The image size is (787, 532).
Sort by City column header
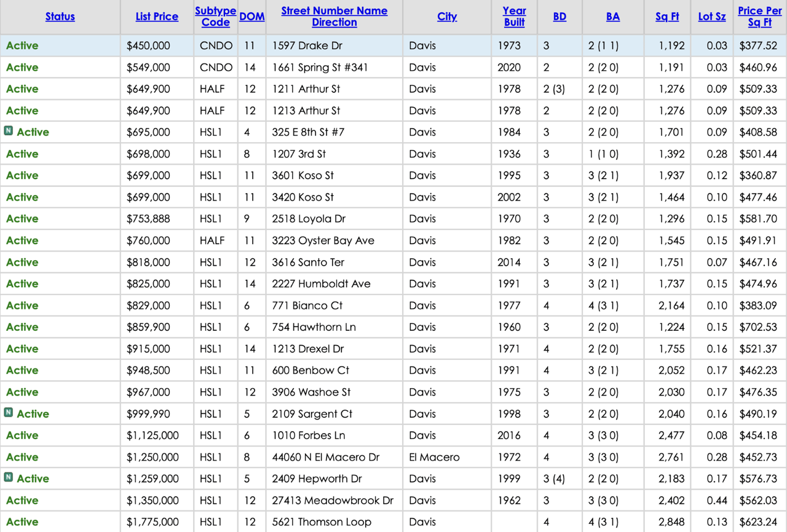(447, 17)
